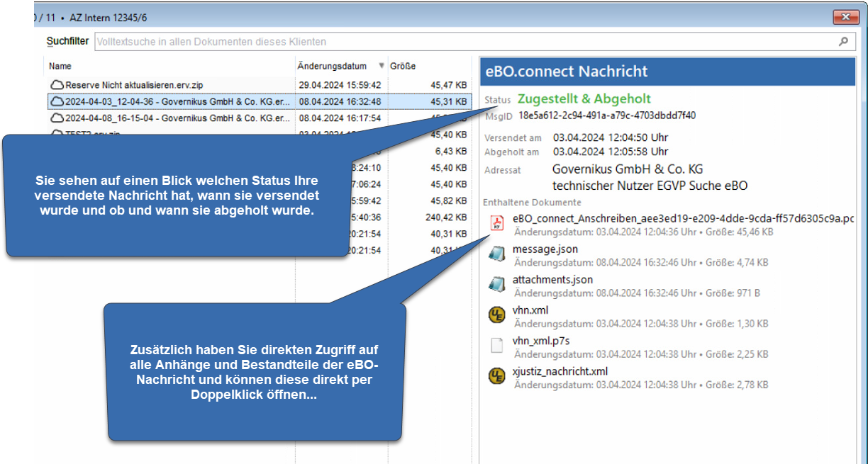Click the size value 240,42 KB
The image size is (868, 464).
(x=446, y=217)
